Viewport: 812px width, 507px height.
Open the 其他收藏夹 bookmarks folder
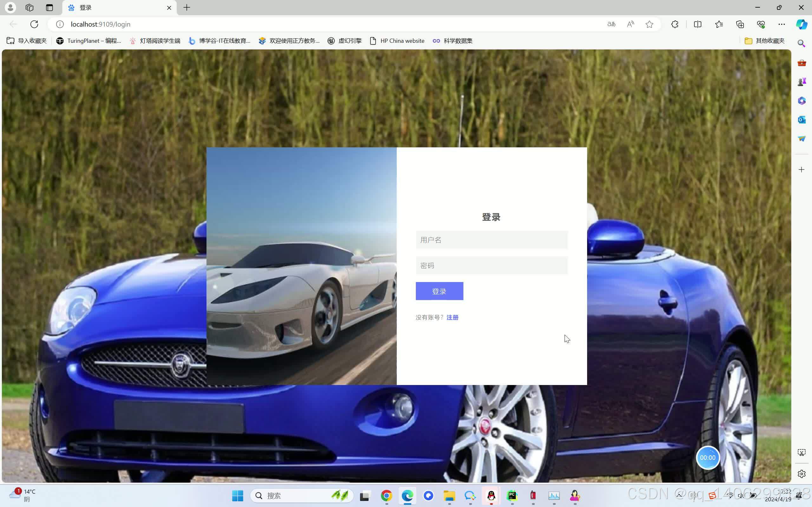tap(765, 41)
